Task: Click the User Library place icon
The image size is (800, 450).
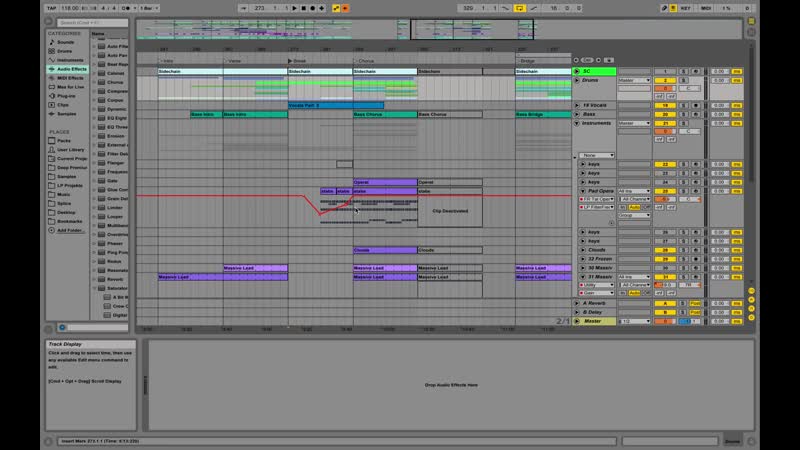Action: [52, 149]
